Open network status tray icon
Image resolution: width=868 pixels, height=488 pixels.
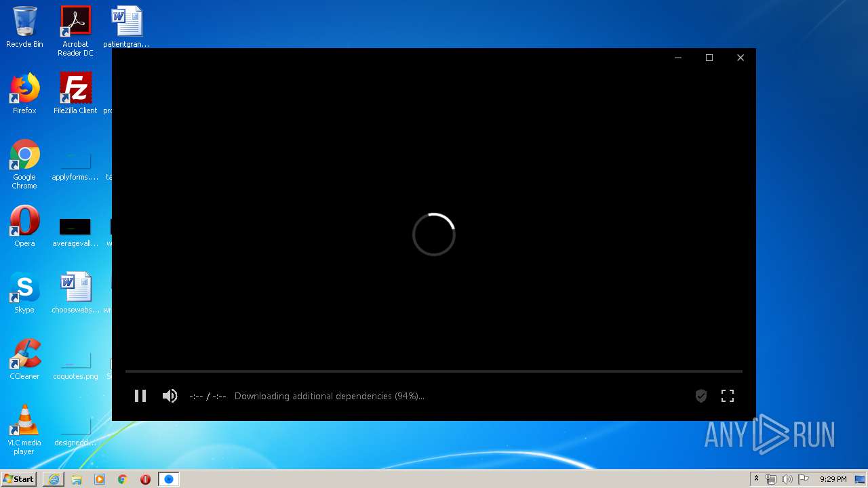point(771,479)
